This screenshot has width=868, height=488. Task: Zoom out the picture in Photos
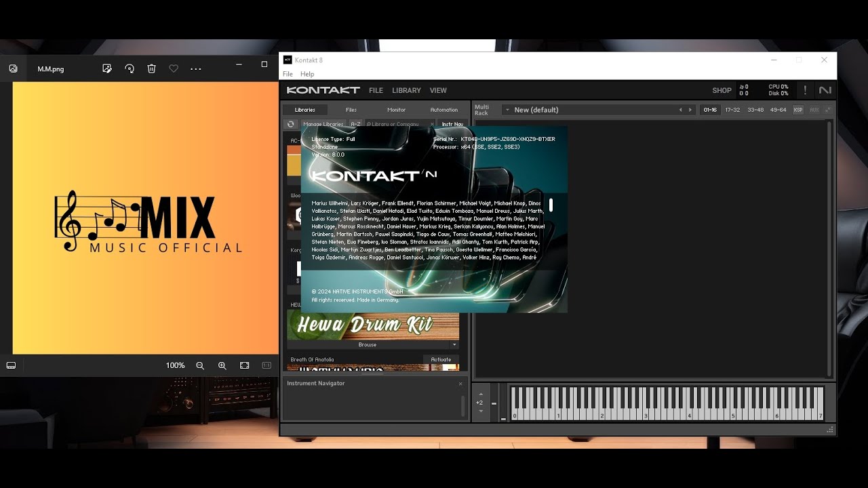[x=200, y=365]
